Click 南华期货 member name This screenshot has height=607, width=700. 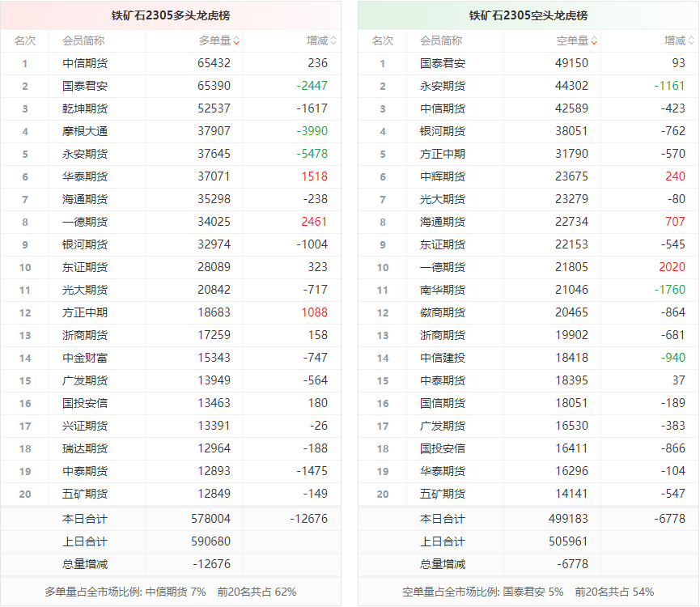click(442, 290)
